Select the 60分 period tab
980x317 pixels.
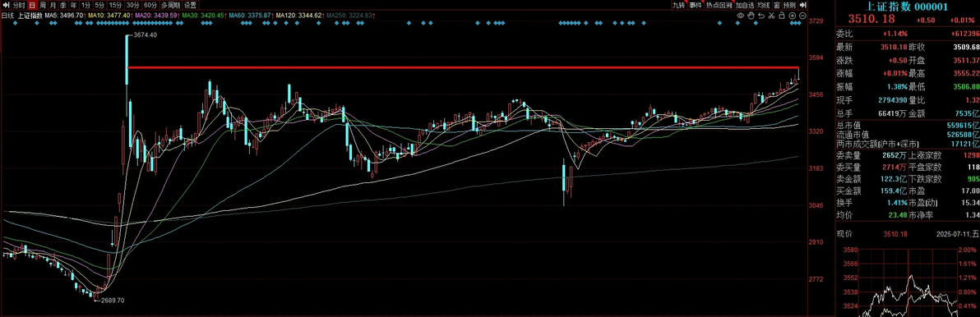point(150,5)
